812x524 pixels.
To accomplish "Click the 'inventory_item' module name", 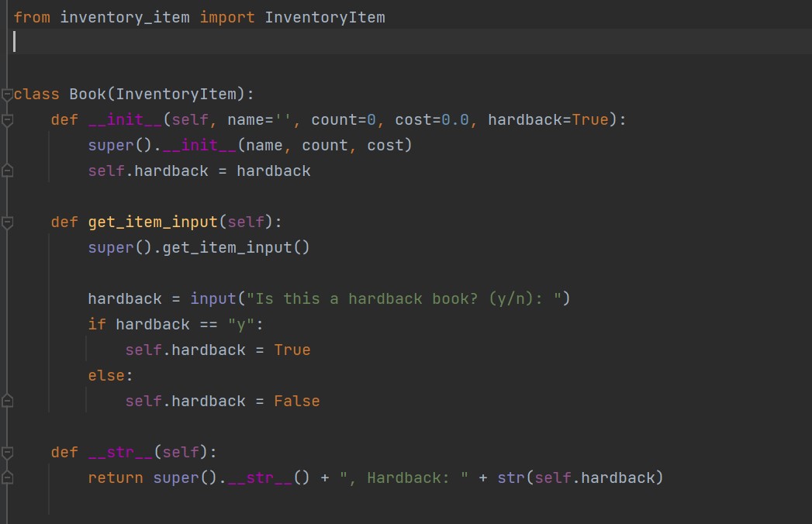I will tap(125, 18).
